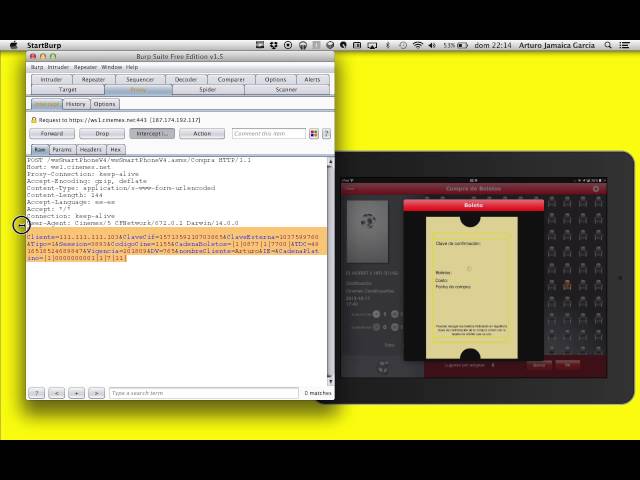Open the Time Machine menu icon

pos(403,45)
